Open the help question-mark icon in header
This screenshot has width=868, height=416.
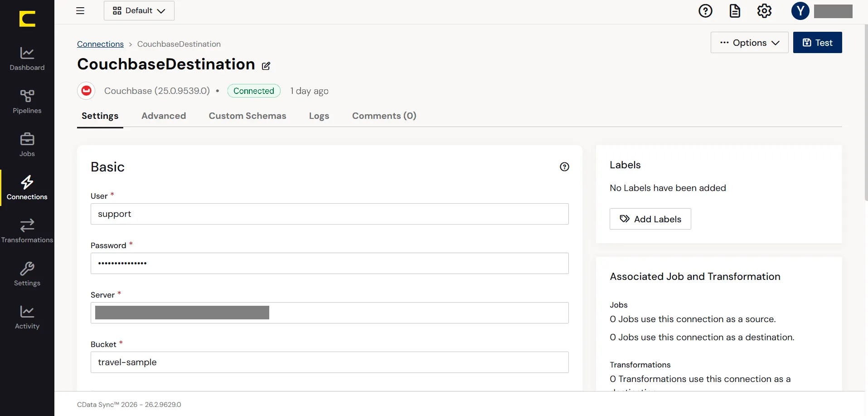point(705,11)
